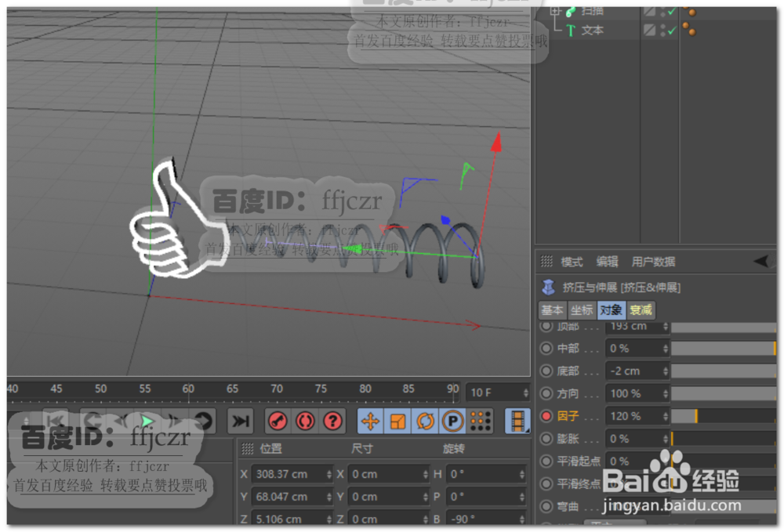The height and width of the screenshot is (532, 784).
Task: Click the green Play forward button
Action: 147,421
